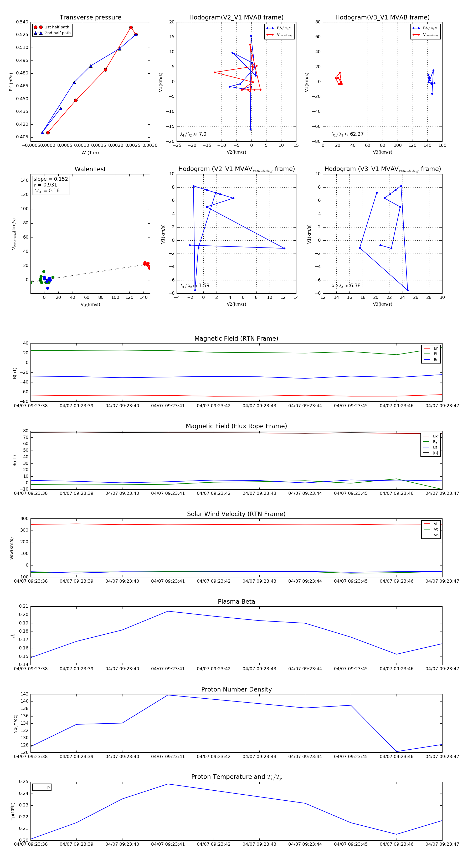Click 'Bt' legend entry in RTN plot
Image resolution: width=473 pixels, height=868 pixels.
coord(431,354)
